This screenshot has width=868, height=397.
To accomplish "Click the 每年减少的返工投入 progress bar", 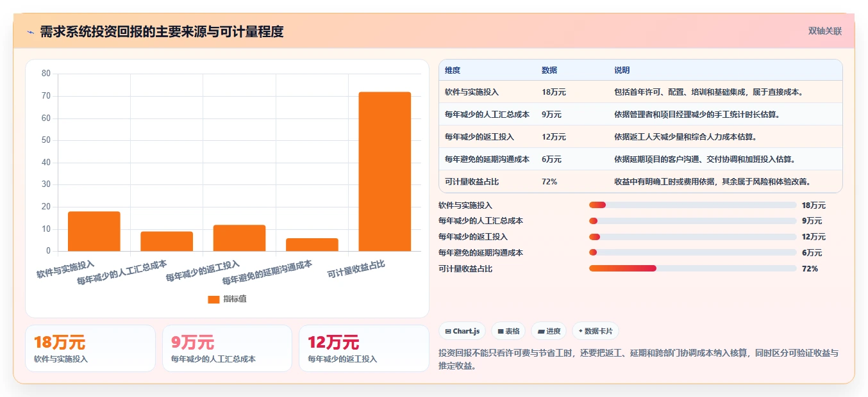I will tap(692, 237).
